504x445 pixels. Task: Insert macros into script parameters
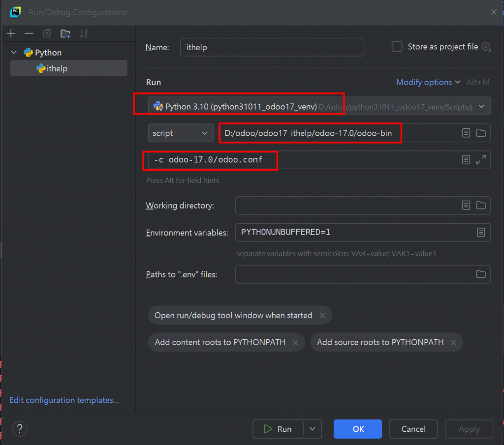pos(466,160)
